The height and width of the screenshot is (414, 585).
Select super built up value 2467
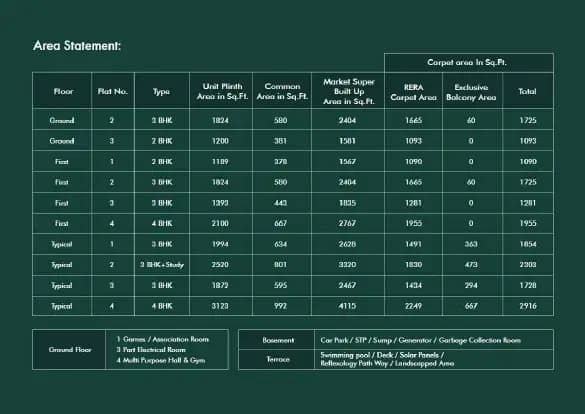[347, 285]
